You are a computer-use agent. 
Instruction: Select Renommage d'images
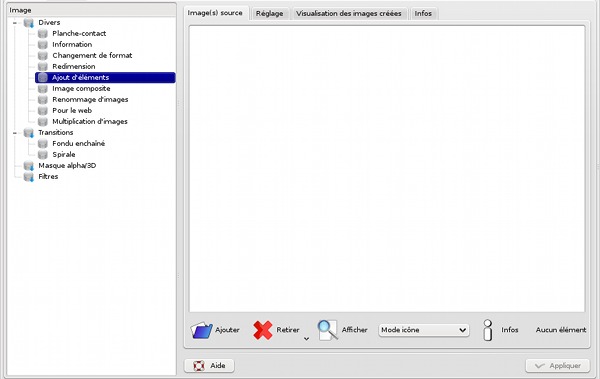click(90, 100)
